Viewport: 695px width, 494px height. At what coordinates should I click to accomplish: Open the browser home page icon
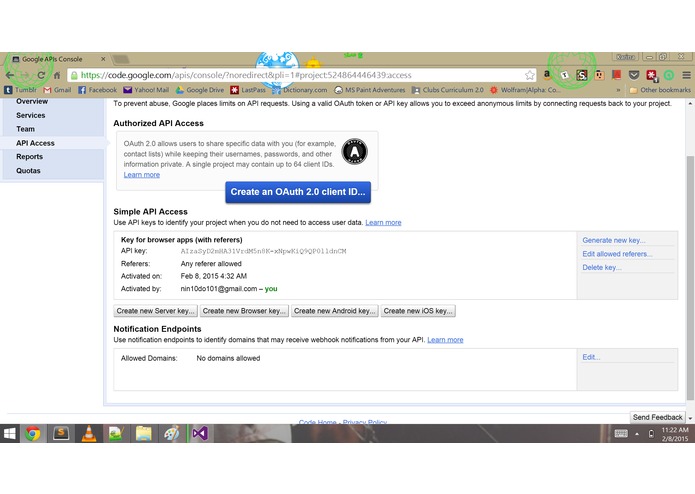(57, 75)
